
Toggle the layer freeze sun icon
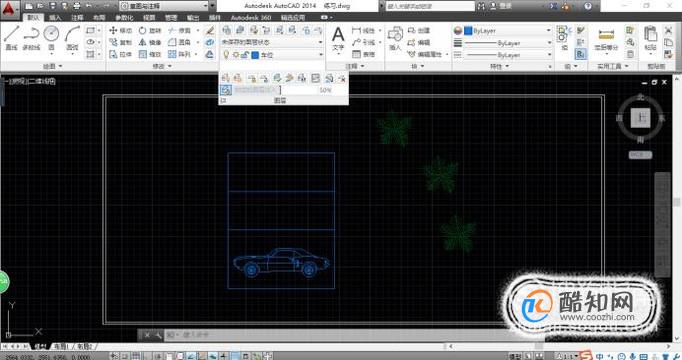[236, 55]
